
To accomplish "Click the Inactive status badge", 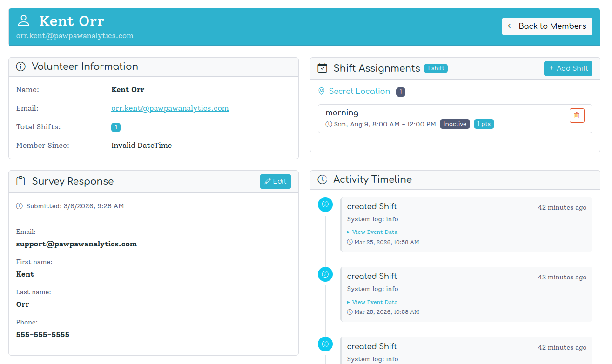I will tap(455, 124).
